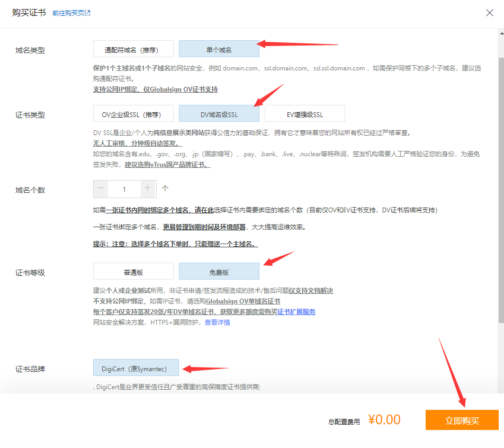The width and height of the screenshot is (504, 448).
Task: Close the 购买证书 dialog with X icon
Action: (x=489, y=13)
